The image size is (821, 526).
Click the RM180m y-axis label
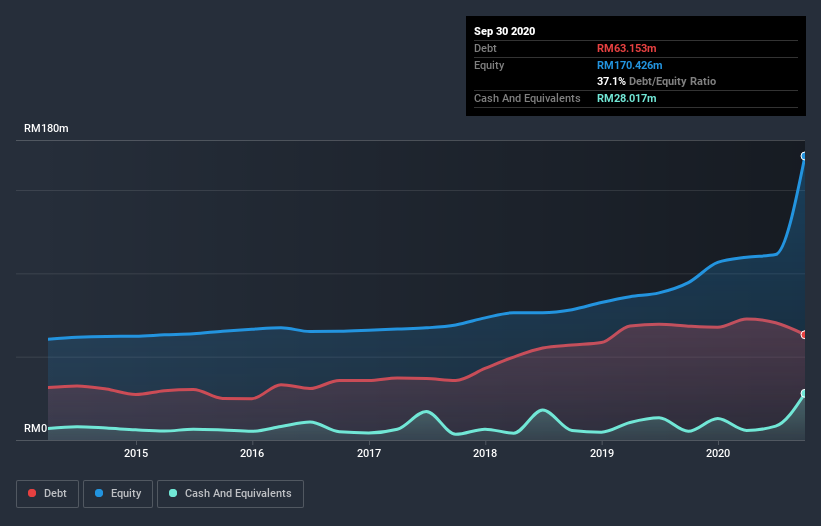[x=46, y=128]
